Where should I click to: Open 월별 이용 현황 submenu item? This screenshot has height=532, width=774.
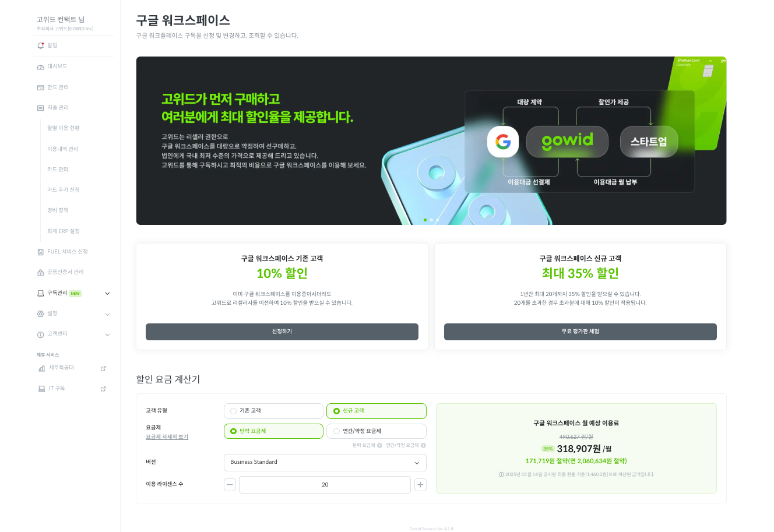coord(64,128)
